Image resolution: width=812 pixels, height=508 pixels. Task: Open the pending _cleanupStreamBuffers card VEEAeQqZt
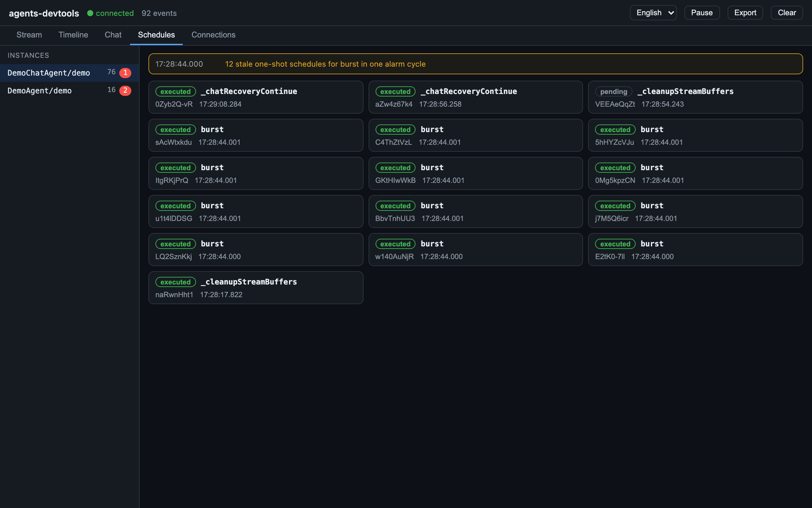(x=695, y=97)
